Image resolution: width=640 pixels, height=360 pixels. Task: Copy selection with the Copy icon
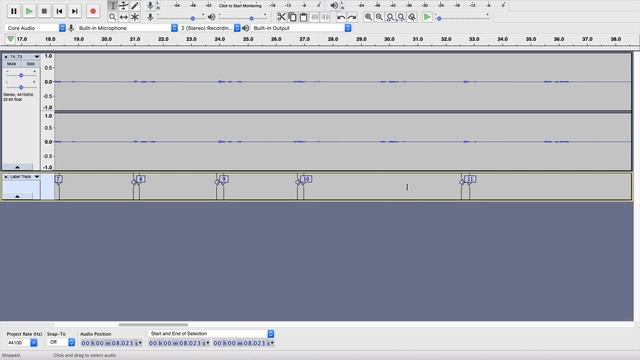pyautogui.click(x=292, y=17)
